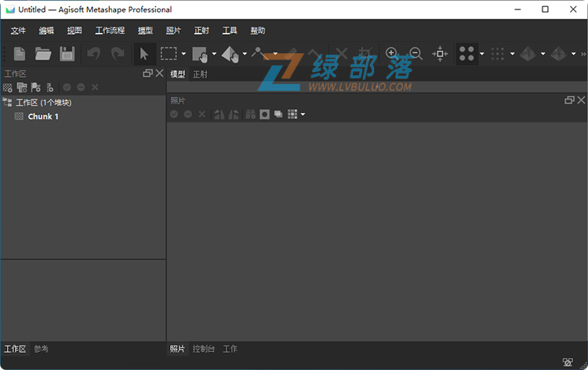Open model mesh view dropdown arrow
588x370 pixels.
(x=543, y=53)
